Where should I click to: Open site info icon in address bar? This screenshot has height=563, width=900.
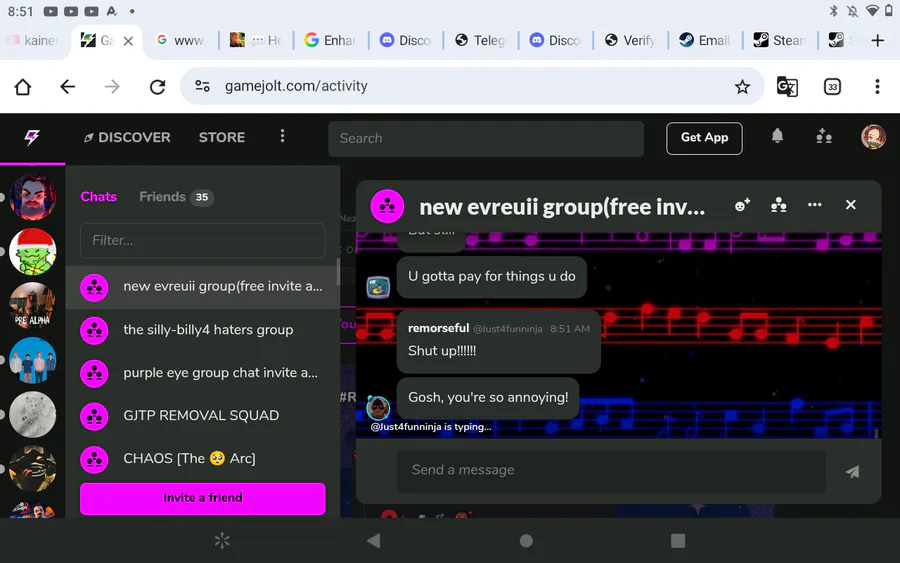202,86
